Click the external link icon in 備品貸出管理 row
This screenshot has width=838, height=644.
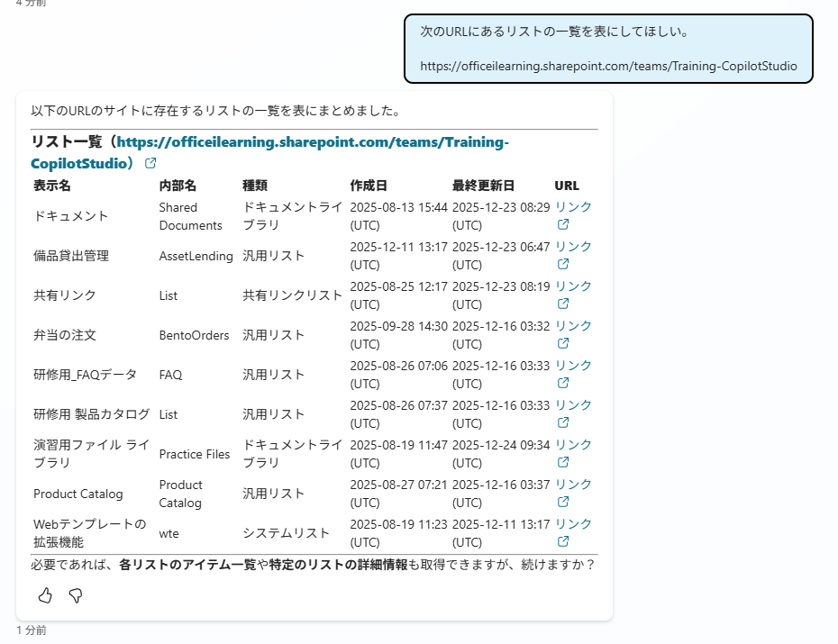(563, 265)
